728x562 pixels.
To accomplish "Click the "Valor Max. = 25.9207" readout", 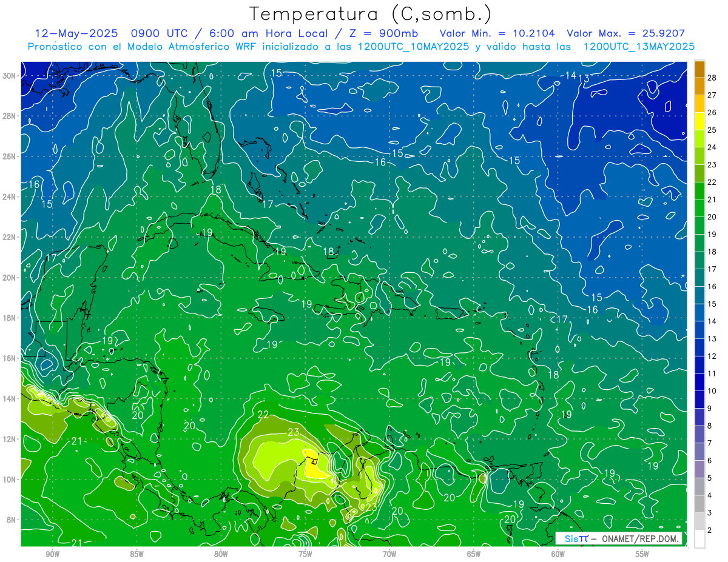I will pyautogui.click(x=625, y=34).
